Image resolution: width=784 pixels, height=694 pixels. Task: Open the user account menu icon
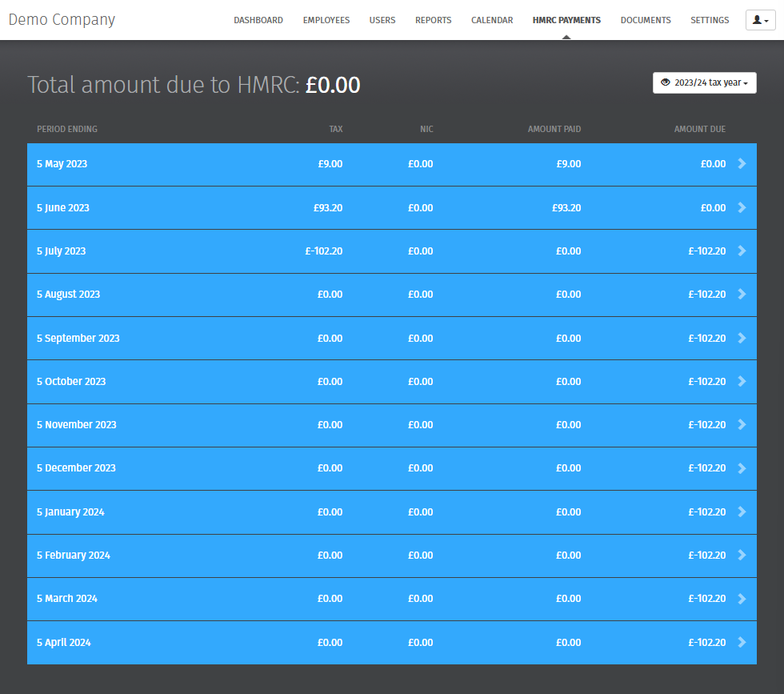(x=760, y=20)
